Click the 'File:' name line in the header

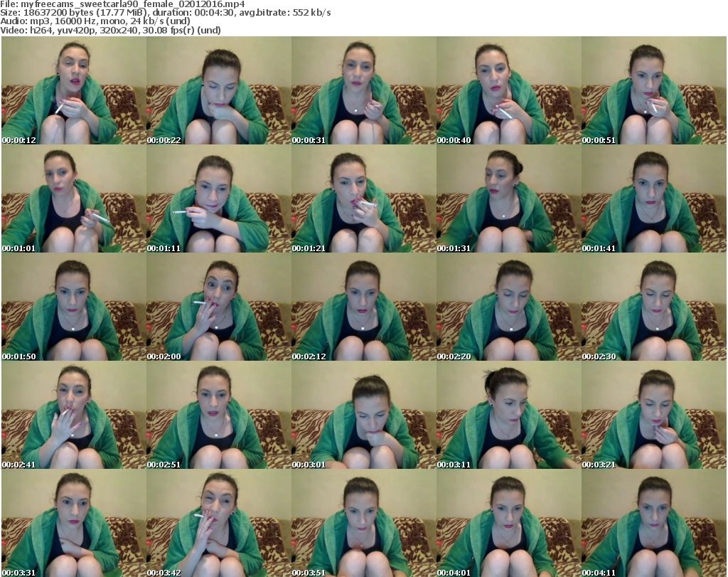coord(122,4)
